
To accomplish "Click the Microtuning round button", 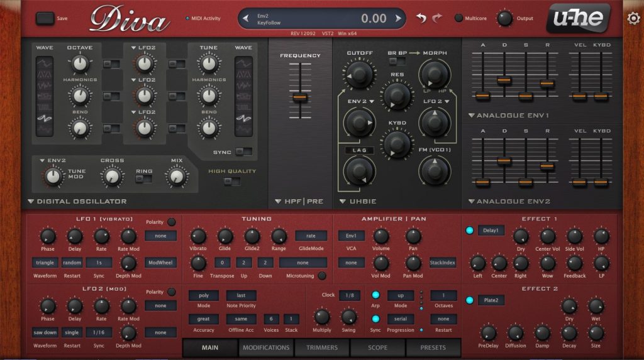I will point(322,275).
